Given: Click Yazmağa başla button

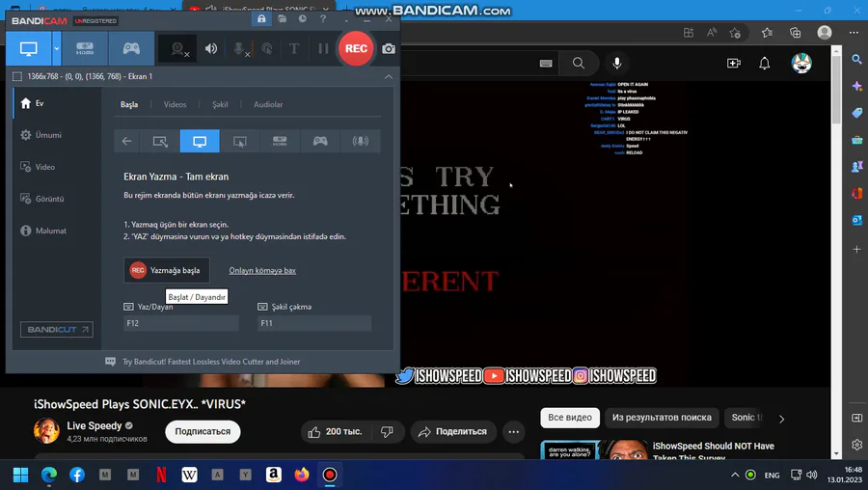Looking at the screenshot, I should [167, 270].
